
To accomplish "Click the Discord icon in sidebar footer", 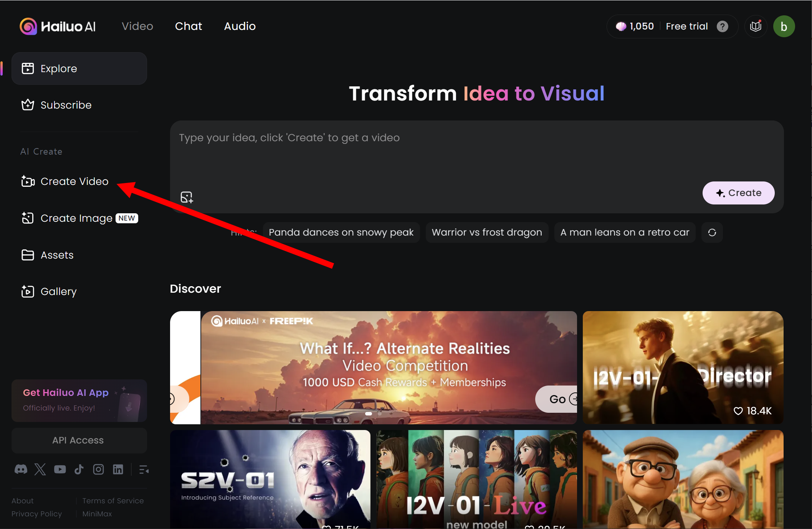I will coord(21,469).
